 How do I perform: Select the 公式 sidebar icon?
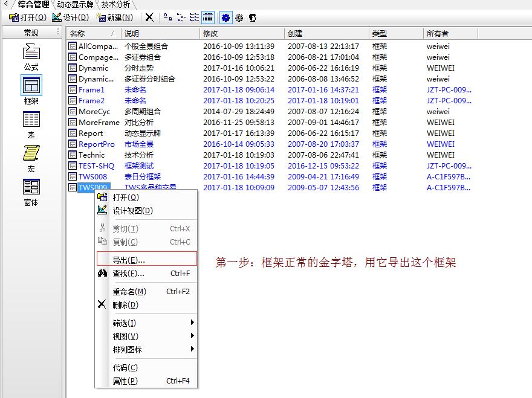[x=31, y=57]
